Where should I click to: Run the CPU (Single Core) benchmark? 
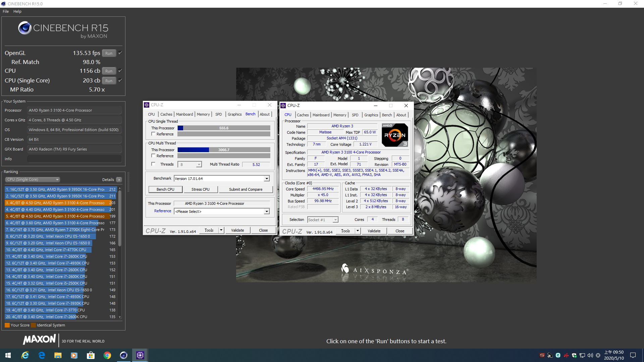[109, 81]
